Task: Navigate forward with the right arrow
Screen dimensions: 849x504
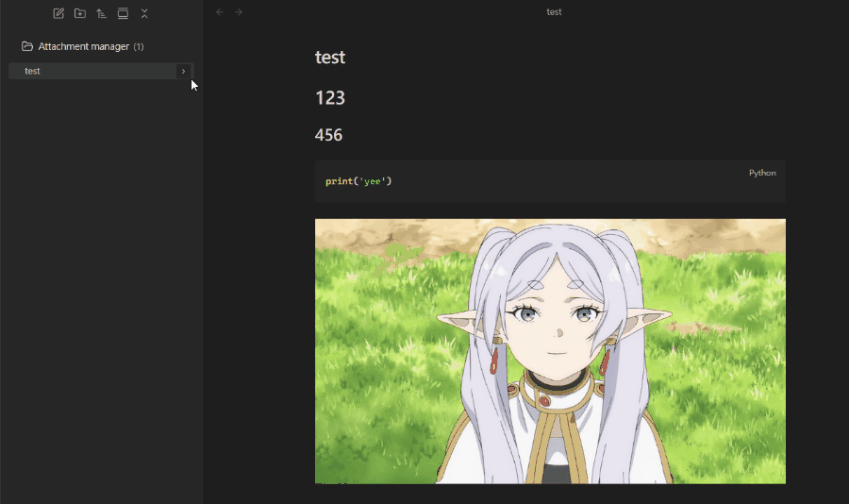Action: (x=239, y=12)
